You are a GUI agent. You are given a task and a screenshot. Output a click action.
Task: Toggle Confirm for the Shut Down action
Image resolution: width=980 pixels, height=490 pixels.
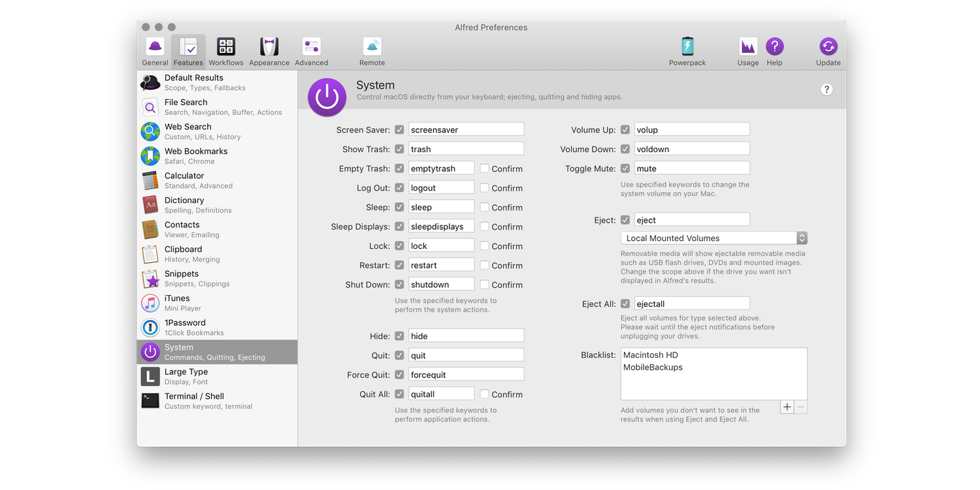(x=484, y=284)
